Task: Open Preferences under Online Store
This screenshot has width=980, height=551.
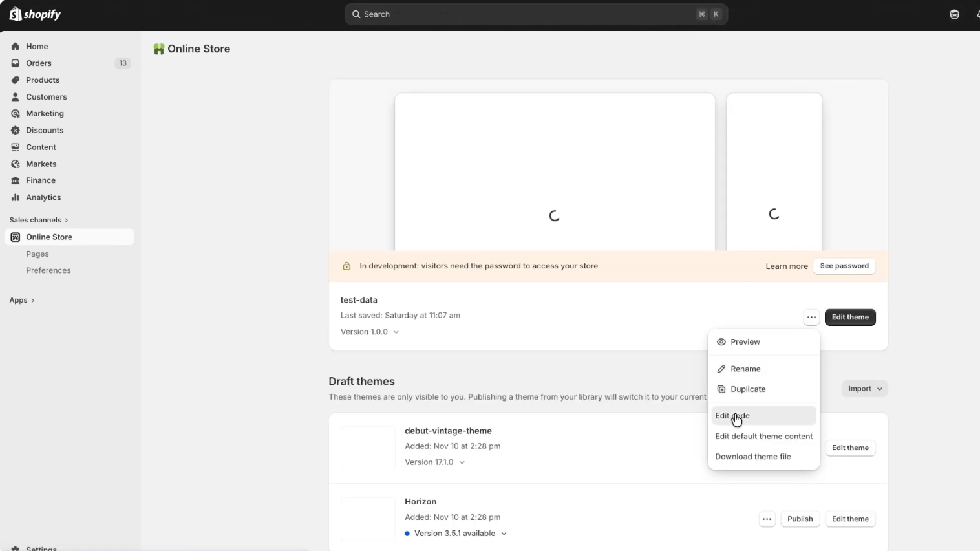Action: pyautogui.click(x=48, y=270)
